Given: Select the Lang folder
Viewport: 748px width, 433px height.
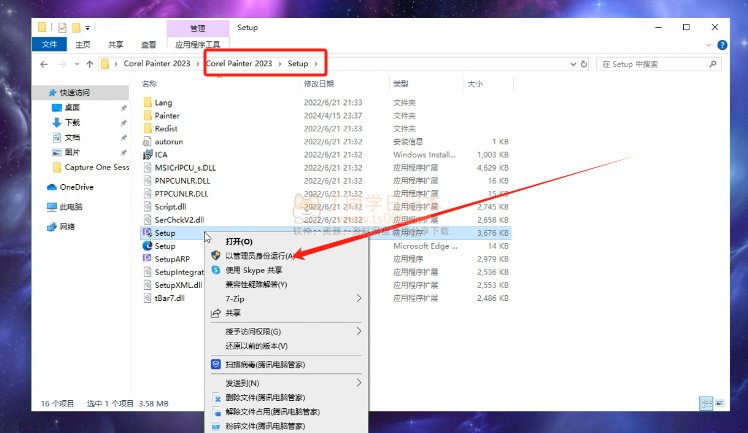Looking at the screenshot, I should 163,103.
